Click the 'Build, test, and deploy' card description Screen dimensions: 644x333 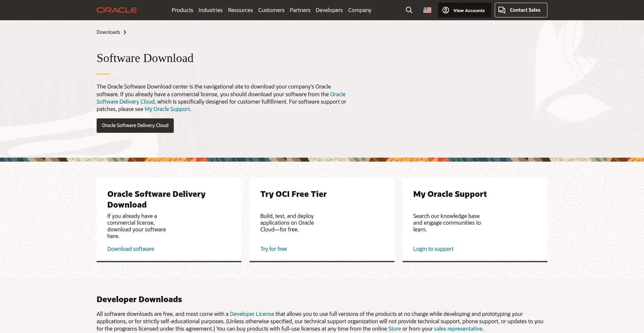tap(287, 223)
